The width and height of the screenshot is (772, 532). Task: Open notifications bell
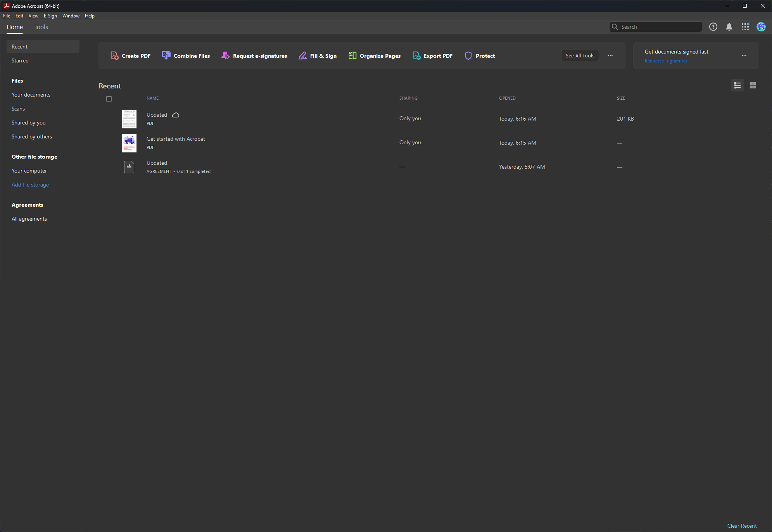tap(729, 27)
